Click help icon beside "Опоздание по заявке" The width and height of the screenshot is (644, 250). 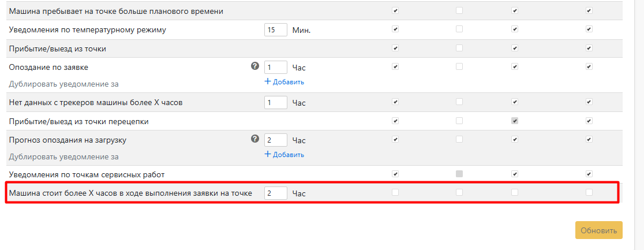255,66
